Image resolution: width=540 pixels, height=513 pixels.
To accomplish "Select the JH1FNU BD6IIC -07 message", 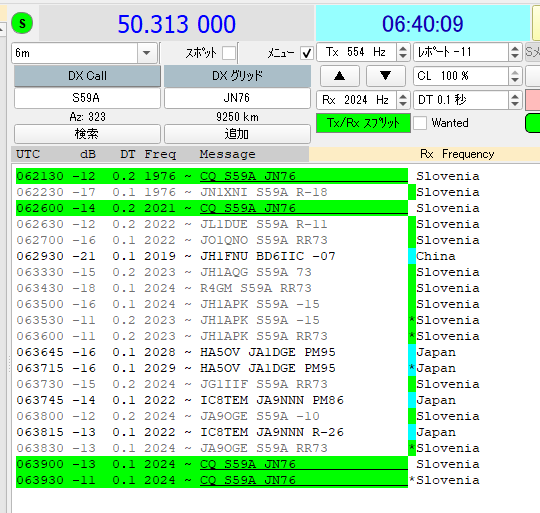I will (268, 256).
